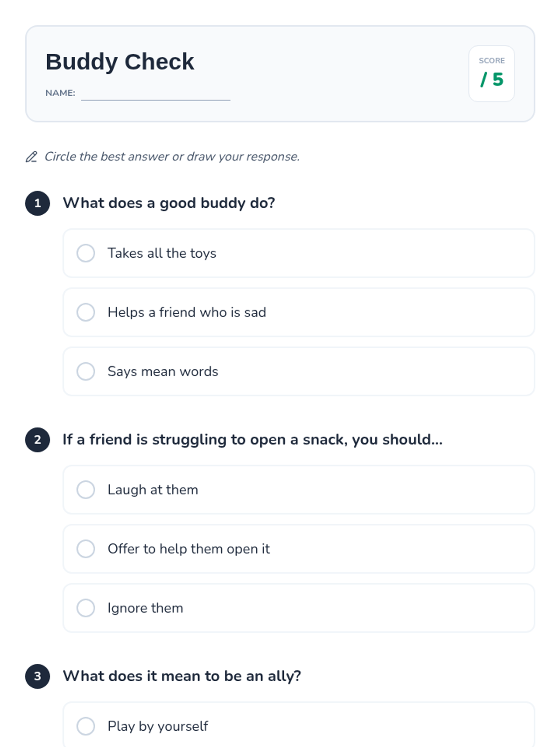The height and width of the screenshot is (747, 560).
Task: Click the question 2 number badge
Action: click(38, 440)
